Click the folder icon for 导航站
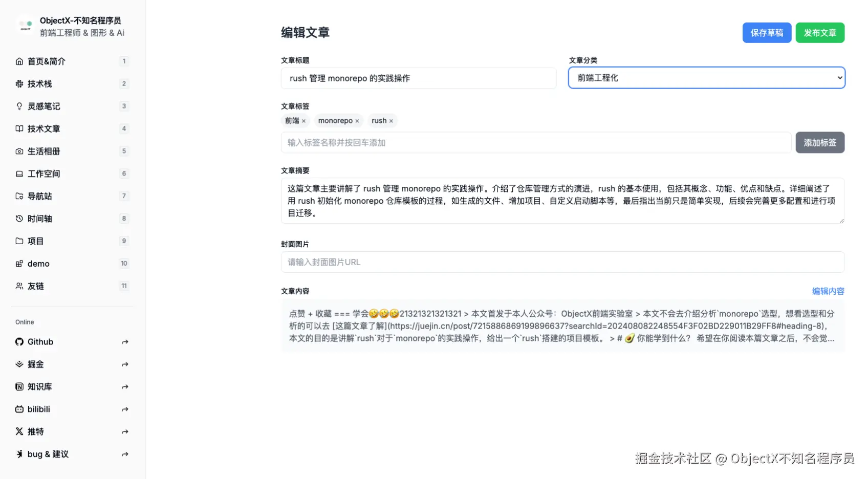This screenshot has height=479, width=868. tap(19, 197)
